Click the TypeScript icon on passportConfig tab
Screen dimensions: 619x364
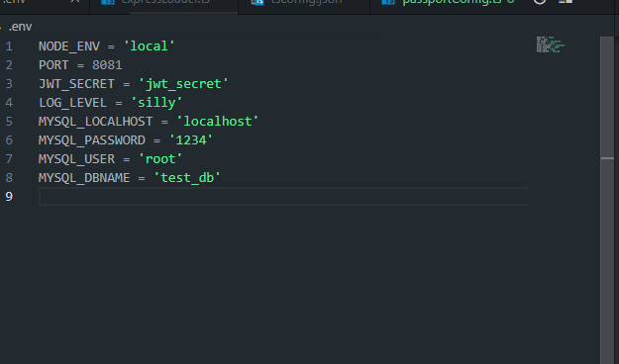tap(388, 2)
